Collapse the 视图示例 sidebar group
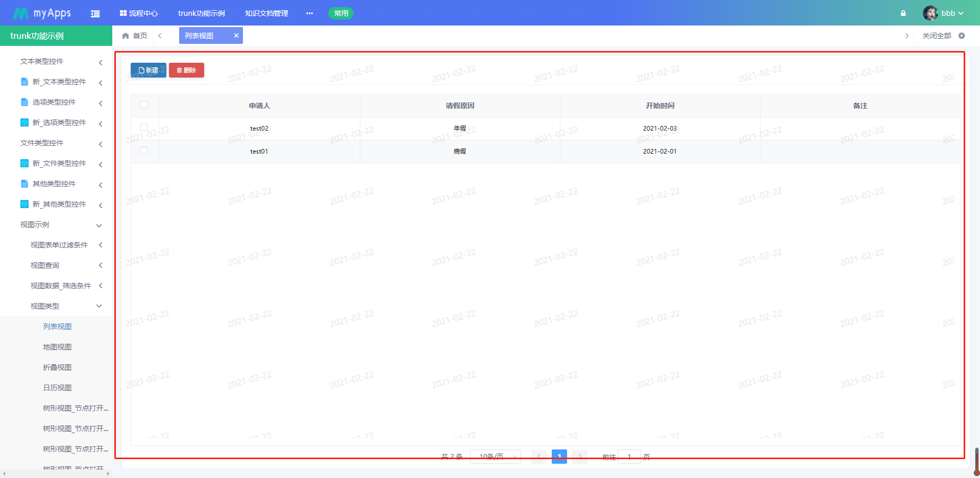This screenshot has height=478, width=980. 99,225
